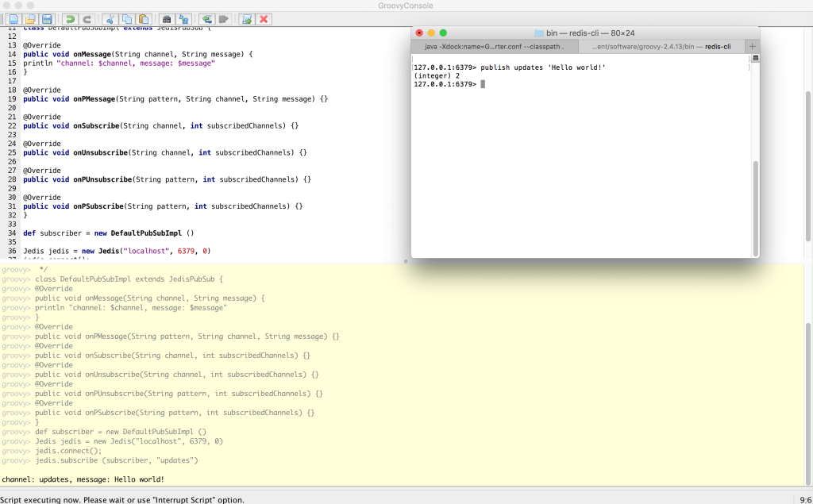The width and height of the screenshot is (813, 504).
Task: Add a new terminal tab with plus button
Action: coord(753,46)
